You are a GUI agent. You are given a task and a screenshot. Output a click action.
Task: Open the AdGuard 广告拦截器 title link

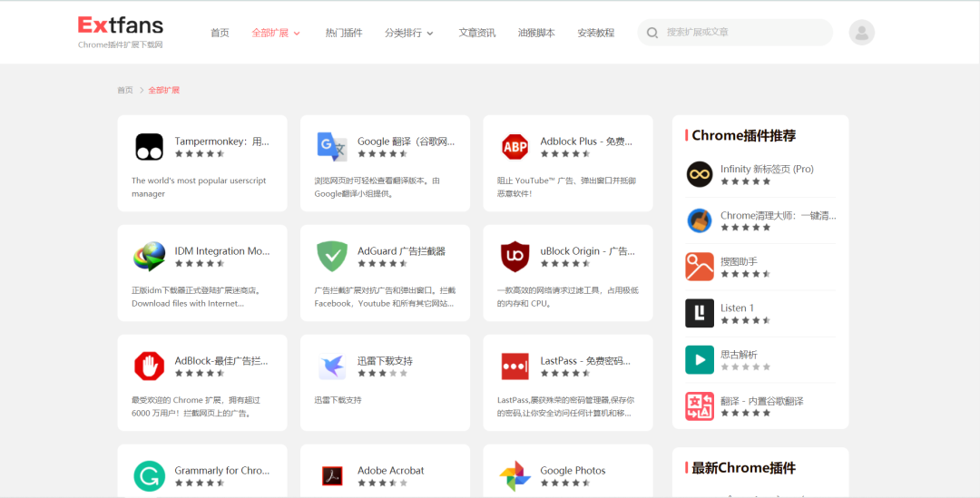click(401, 250)
